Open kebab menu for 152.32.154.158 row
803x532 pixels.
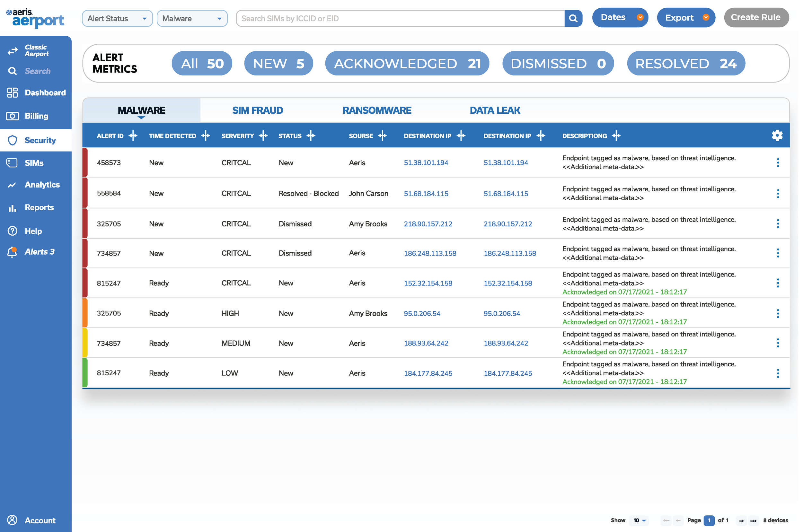[x=778, y=283]
